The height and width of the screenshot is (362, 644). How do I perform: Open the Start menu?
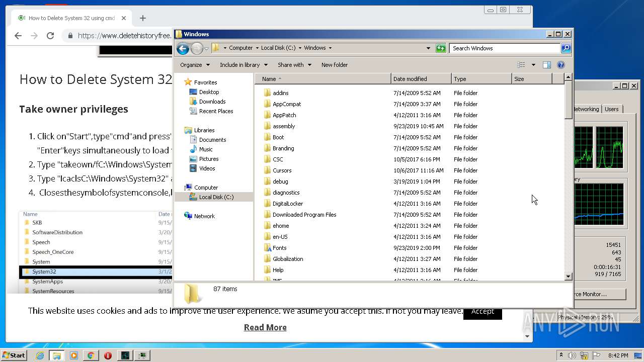click(14, 355)
